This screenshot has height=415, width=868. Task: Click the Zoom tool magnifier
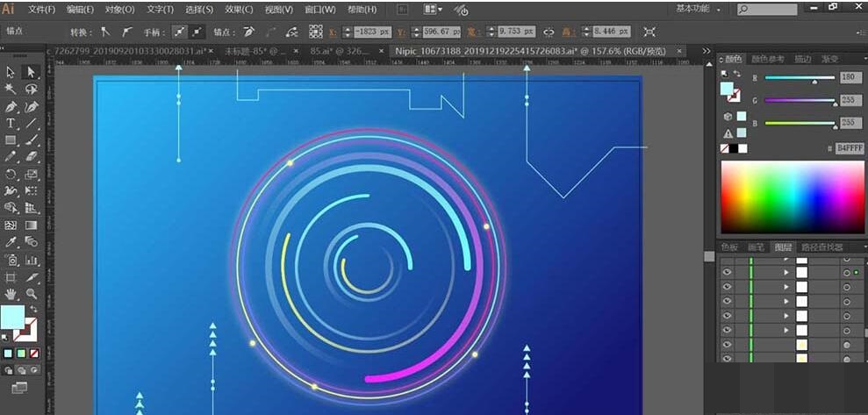click(32, 293)
